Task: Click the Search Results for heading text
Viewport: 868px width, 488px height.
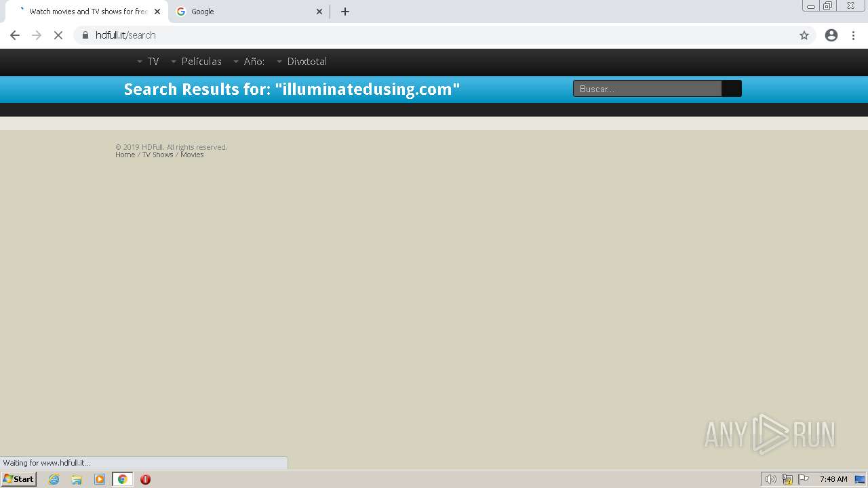Action: [292, 89]
